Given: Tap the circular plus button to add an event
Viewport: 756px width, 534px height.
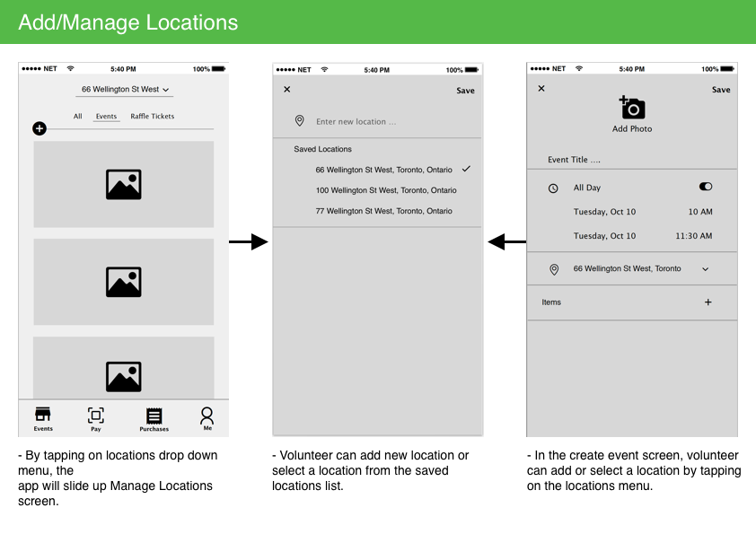Looking at the screenshot, I should tap(40, 128).
